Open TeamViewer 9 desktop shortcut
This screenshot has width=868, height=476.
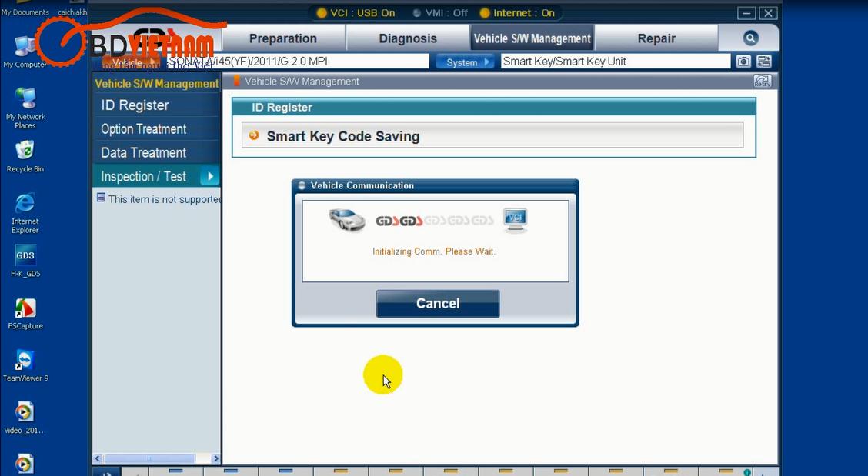tap(25, 366)
